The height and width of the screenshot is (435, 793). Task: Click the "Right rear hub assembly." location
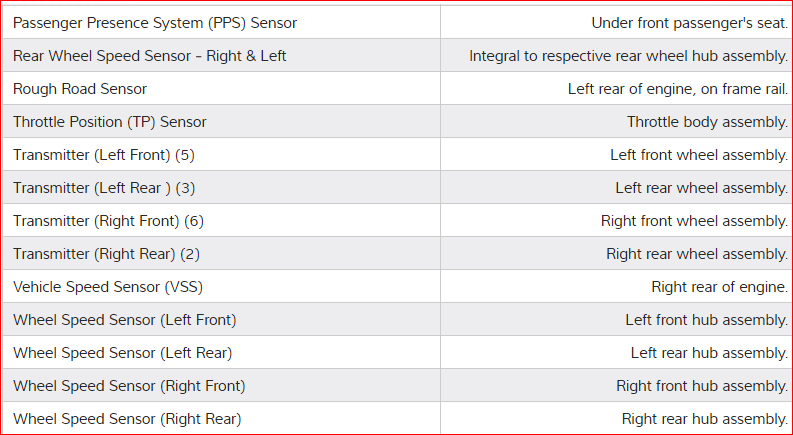(704, 419)
